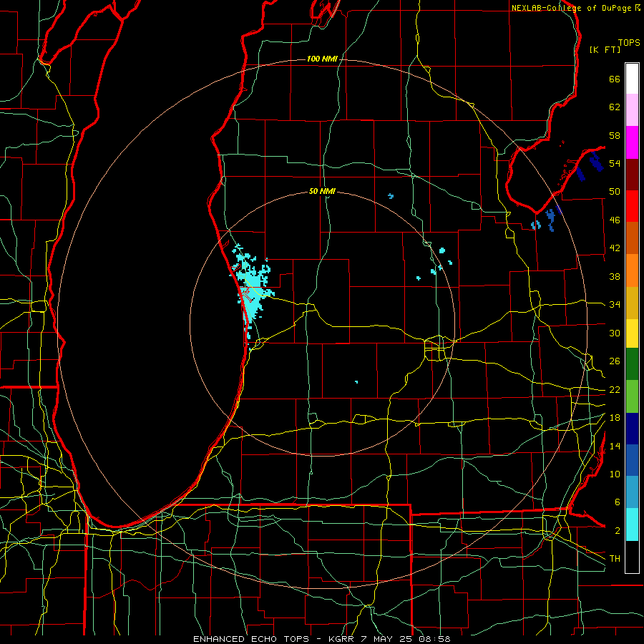Select the "46" legend value
The width and height of the screenshot is (644, 644).
click(x=615, y=220)
